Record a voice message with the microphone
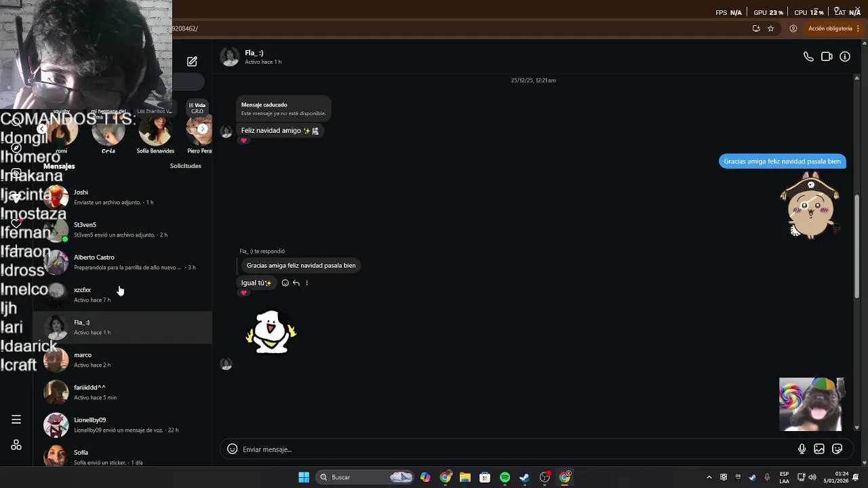This screenshot has width=868, height=488. tap(802, 449)
